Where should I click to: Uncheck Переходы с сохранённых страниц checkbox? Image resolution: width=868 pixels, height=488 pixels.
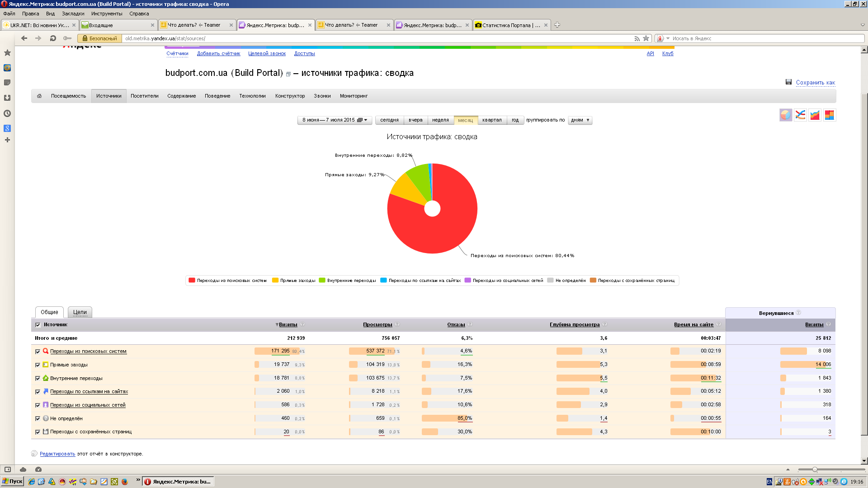38,432
